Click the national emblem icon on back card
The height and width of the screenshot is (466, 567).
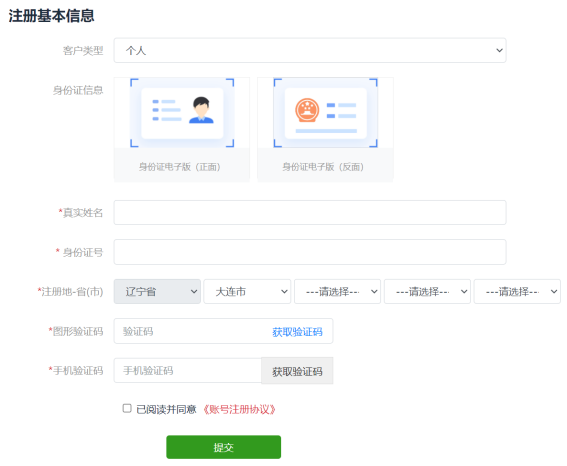click(307, 110)
